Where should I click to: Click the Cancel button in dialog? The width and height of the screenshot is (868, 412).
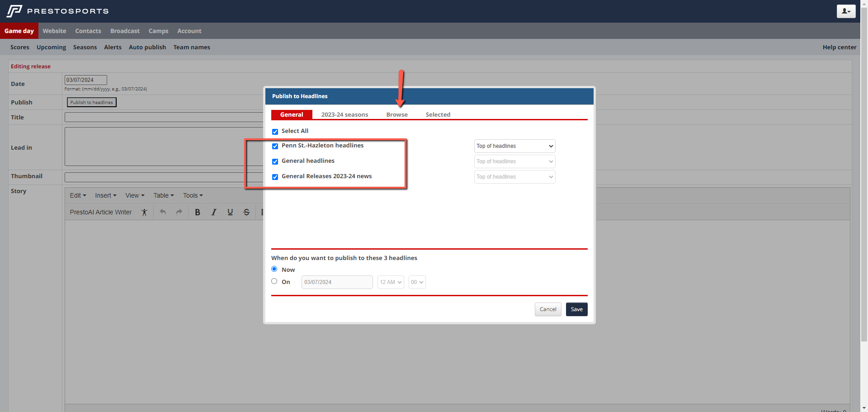pos(548,309)
